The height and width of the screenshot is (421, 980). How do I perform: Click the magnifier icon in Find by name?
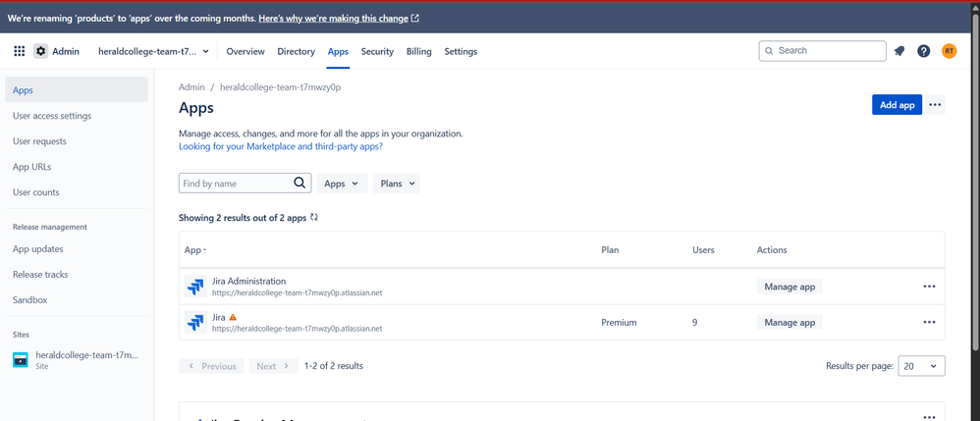click(300, 183)
